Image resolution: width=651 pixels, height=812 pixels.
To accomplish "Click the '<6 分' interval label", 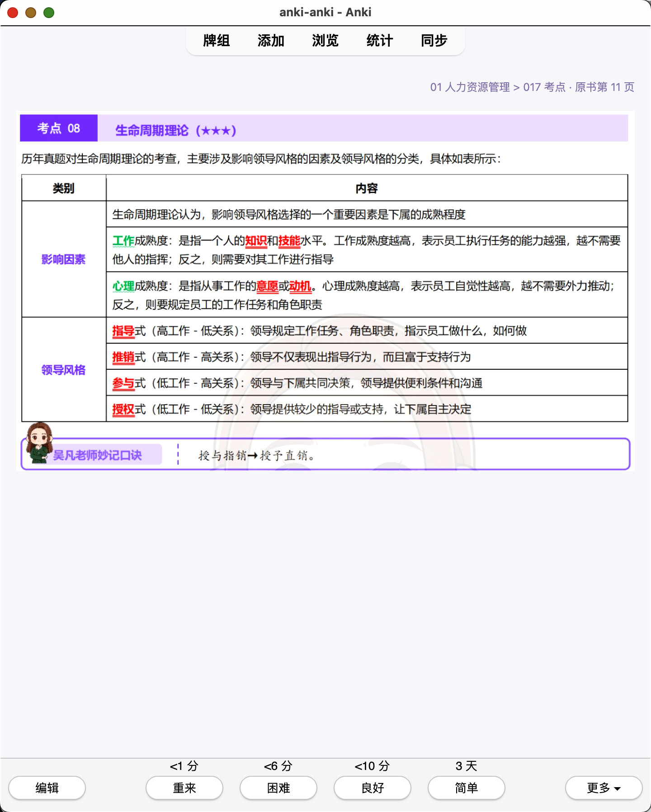I will point(278,766).
